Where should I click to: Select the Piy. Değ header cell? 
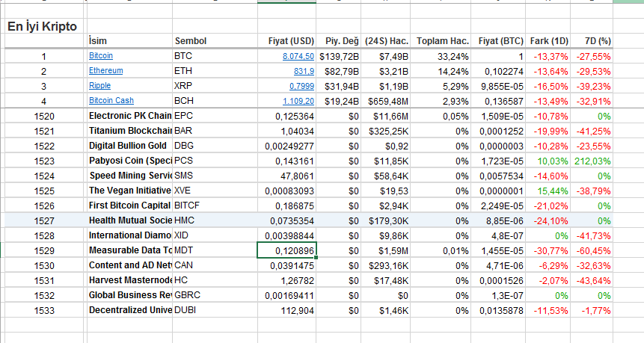click(x=338, y=41)
